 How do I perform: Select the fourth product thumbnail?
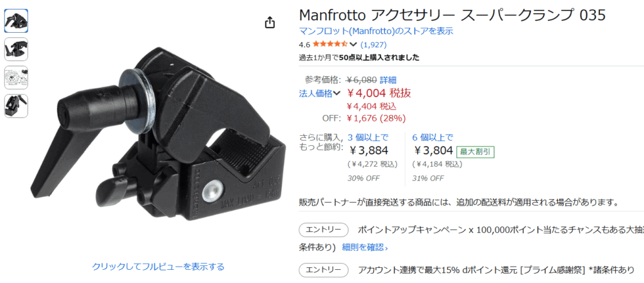(x=16, y=106)
